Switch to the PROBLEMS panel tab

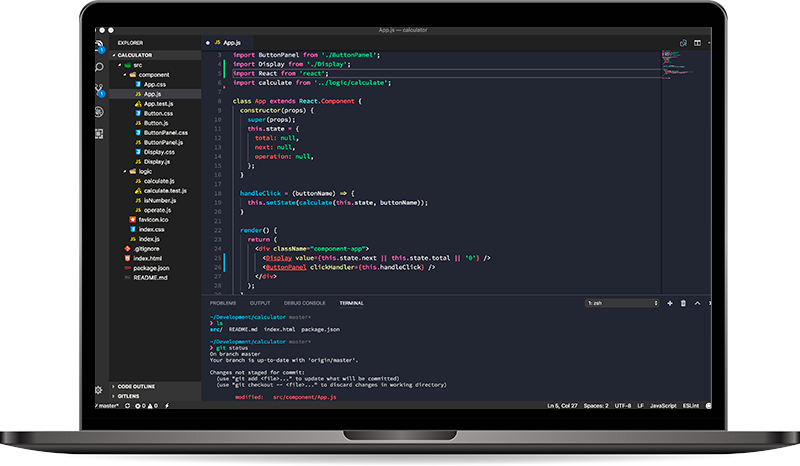[x=223, y=303]
